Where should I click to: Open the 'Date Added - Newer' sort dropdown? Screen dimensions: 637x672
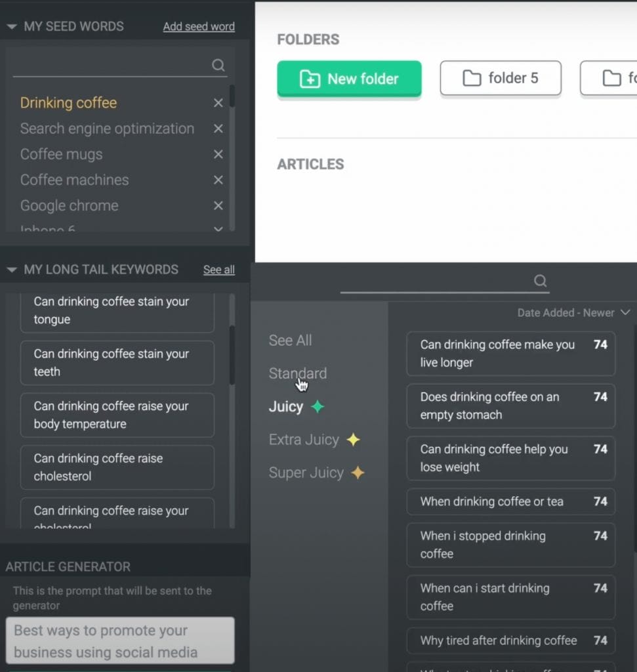[574, 312]
